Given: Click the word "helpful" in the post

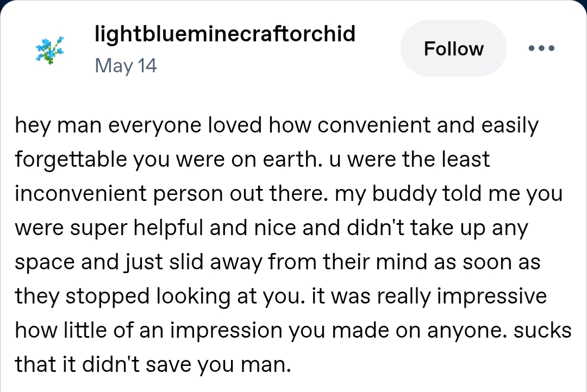Looking at the screenshot, I should [163, 228].
